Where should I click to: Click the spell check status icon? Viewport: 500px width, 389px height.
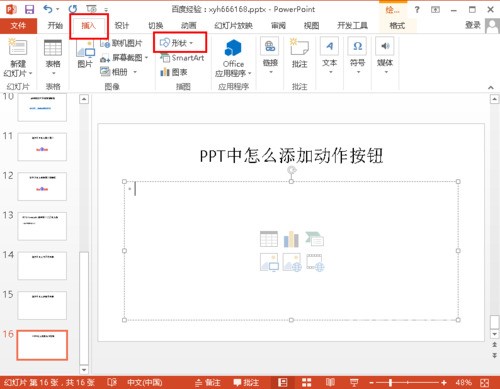(112, 382)
